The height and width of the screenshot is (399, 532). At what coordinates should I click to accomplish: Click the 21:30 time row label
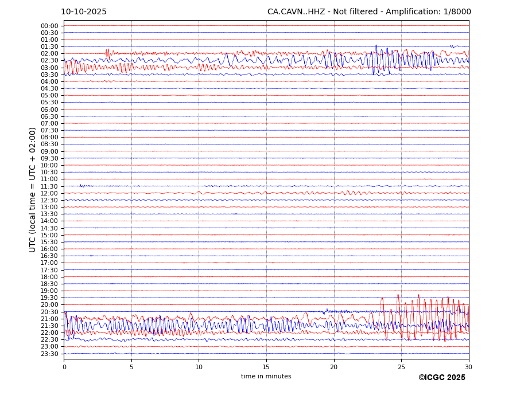coord(49,326)
